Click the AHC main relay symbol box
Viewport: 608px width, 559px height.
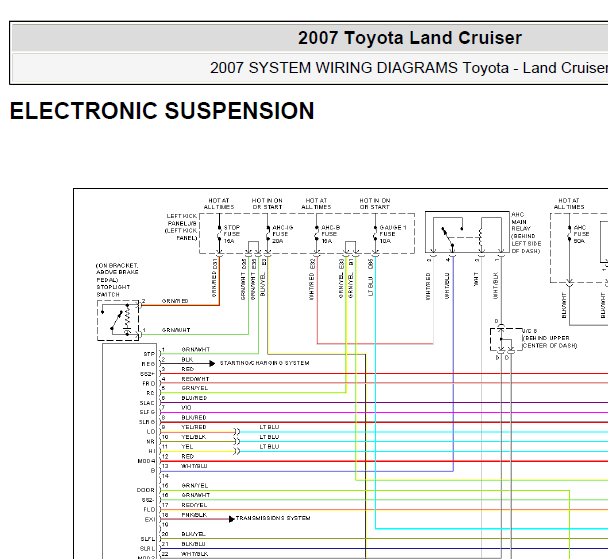467,232
